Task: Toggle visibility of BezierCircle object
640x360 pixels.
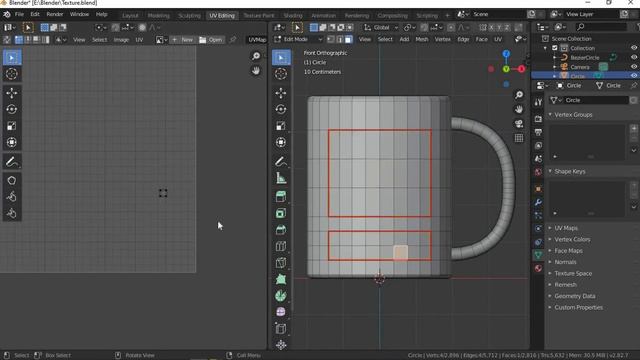Action: coord(634,57)
